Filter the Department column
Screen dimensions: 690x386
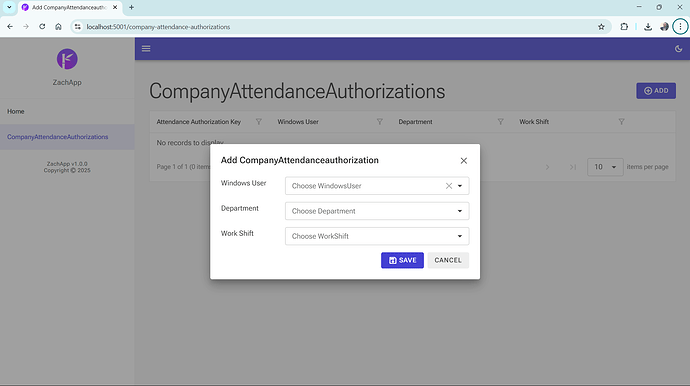(x=500, y=122)
